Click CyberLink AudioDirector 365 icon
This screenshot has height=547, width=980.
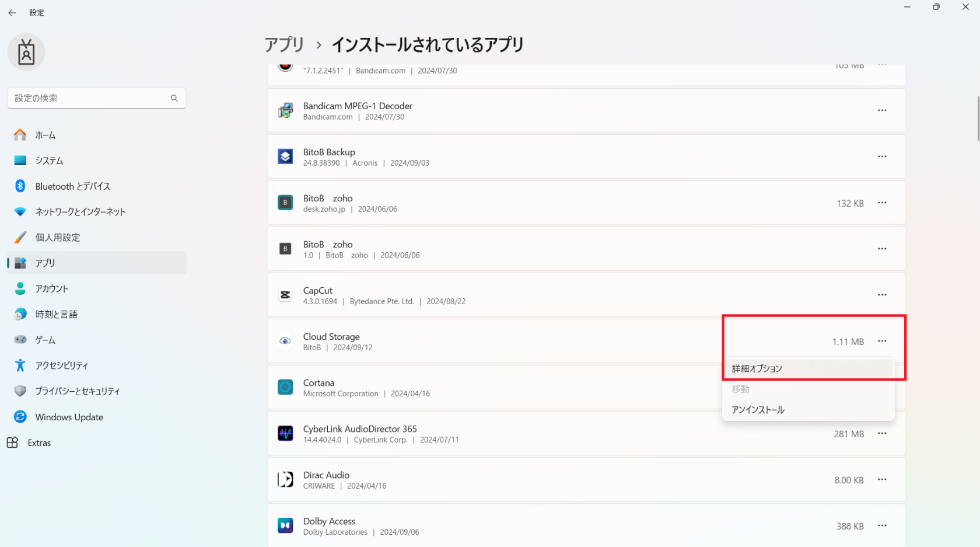[x=285, y=433]
